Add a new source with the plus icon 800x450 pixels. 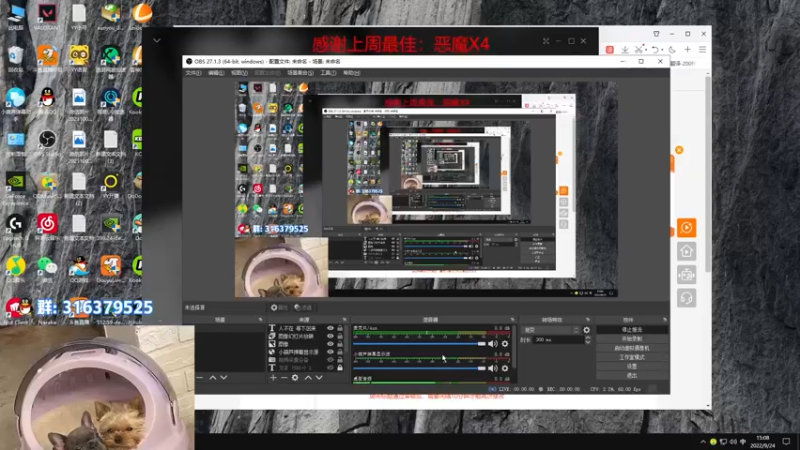[x=273, y=378]
